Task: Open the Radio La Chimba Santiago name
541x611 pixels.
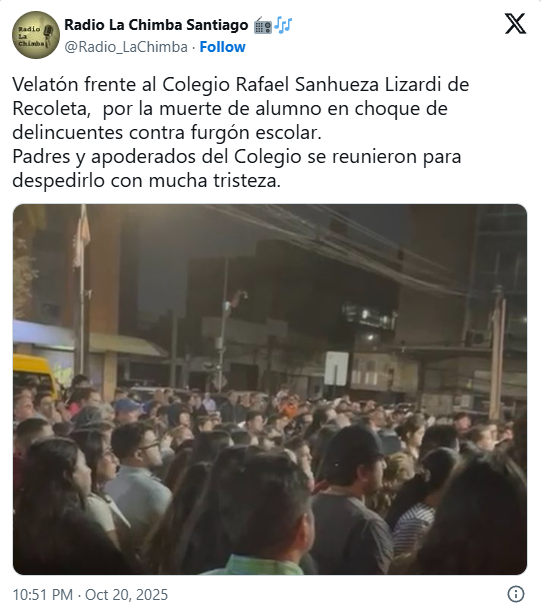Action: tap(156, 25)
